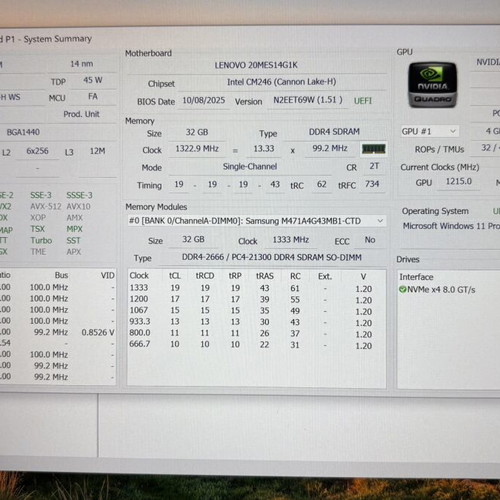Click the V column header in timings table

(363, 277)
